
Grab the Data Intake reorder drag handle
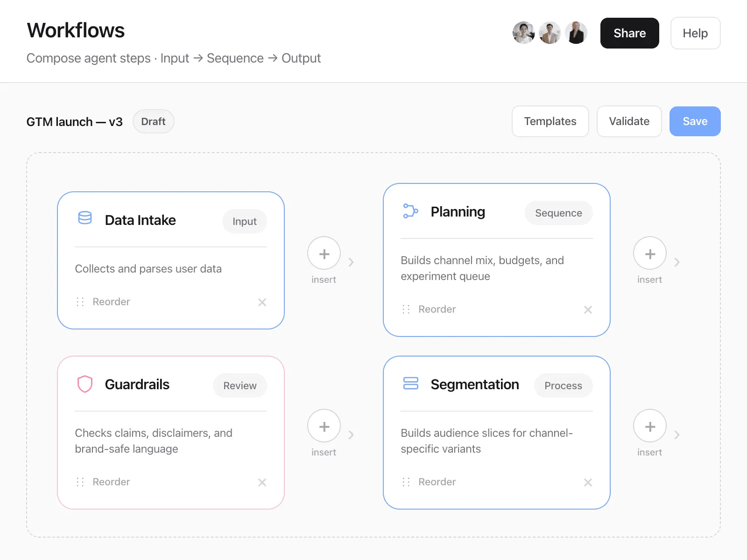click(80, 302)
